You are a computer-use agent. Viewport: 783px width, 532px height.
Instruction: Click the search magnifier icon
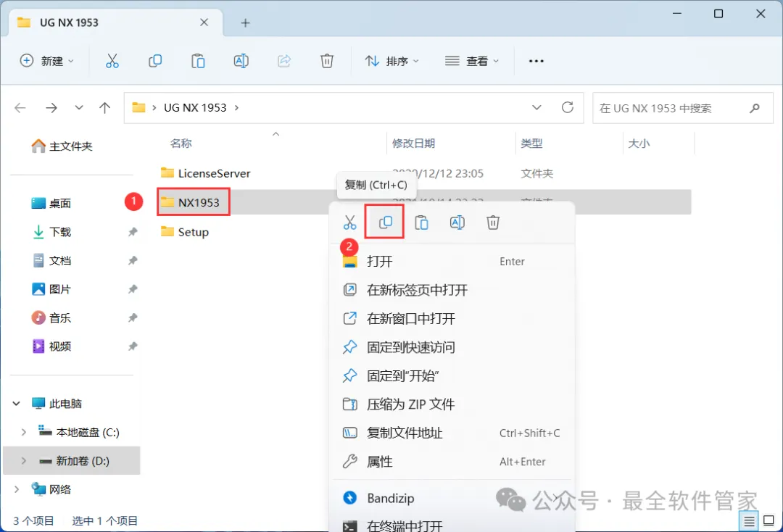tap(755, 108)
